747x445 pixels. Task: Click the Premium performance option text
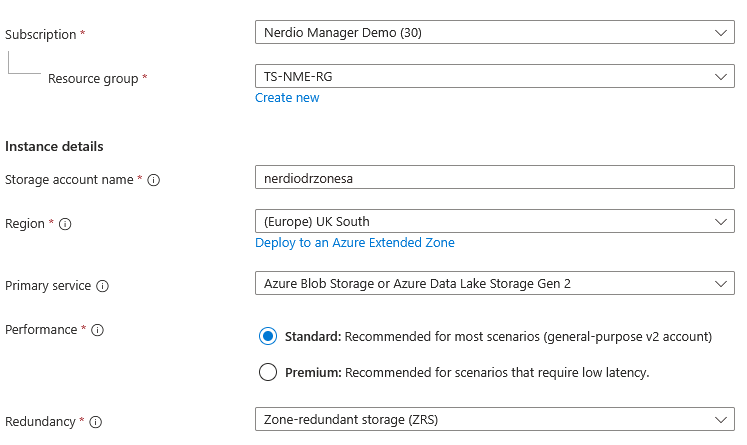(x=467, y=372)
